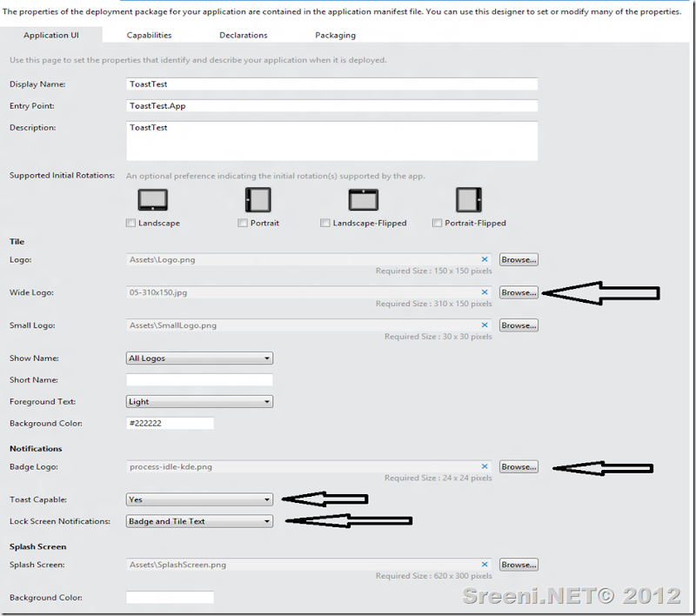Image resolution: width=696 pixels, height=616 pixels.
Task: Clear the Badge Logo path with X
Action: coord(485,467)
